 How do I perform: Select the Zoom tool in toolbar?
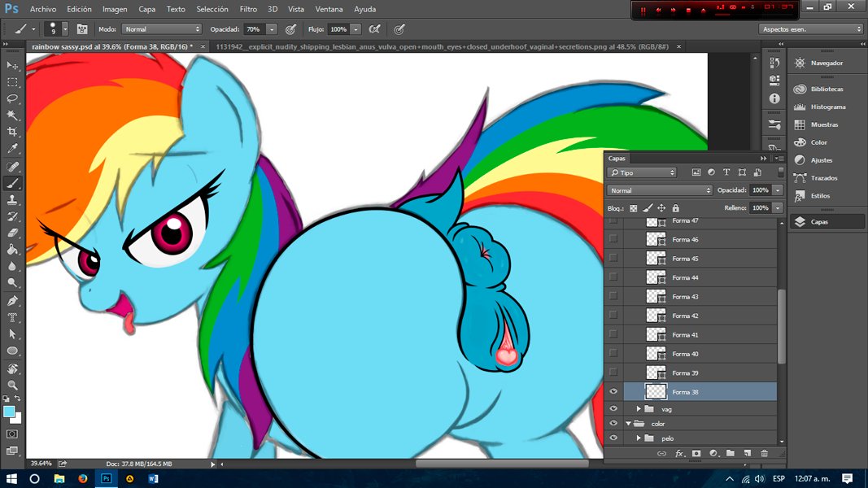pos(12,385)
